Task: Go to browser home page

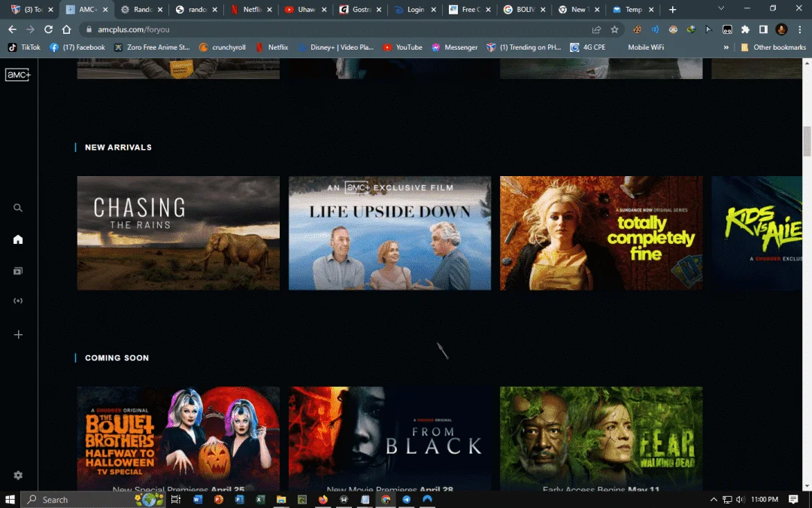Action: pyautogui.click(x=66, y=29)
